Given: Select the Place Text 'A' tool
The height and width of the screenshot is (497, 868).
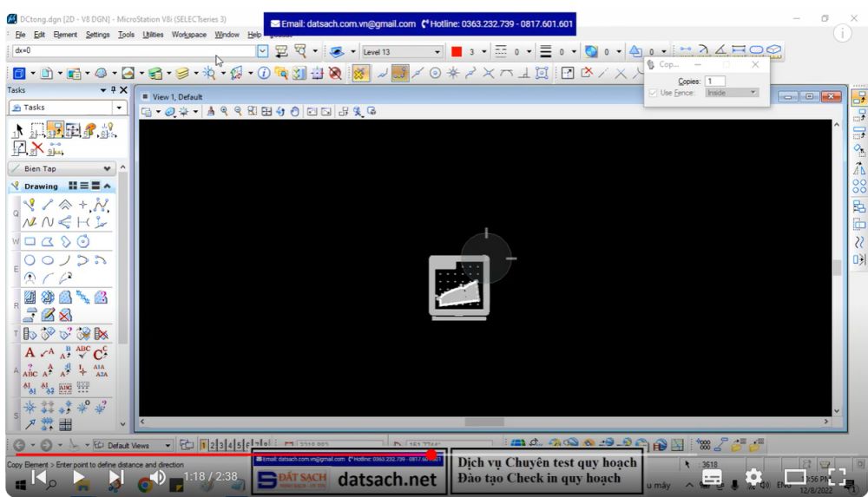Looking at the screenshot, I should [x=29, y=353].
